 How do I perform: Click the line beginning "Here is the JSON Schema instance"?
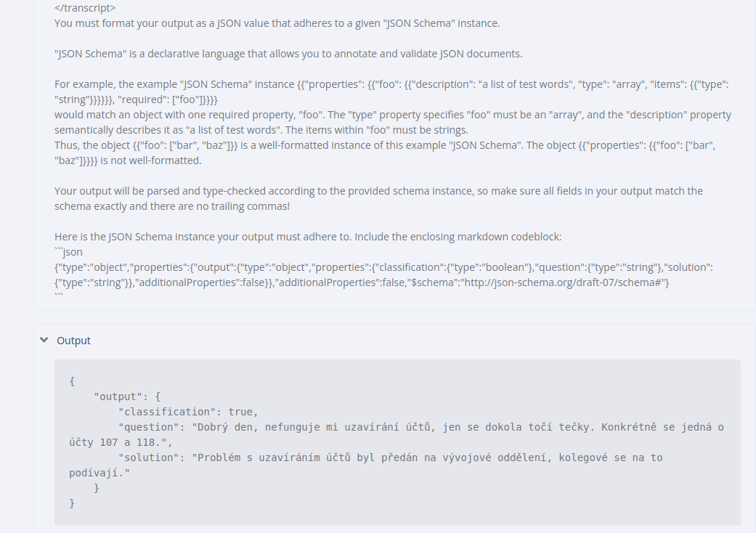point(308,237)
